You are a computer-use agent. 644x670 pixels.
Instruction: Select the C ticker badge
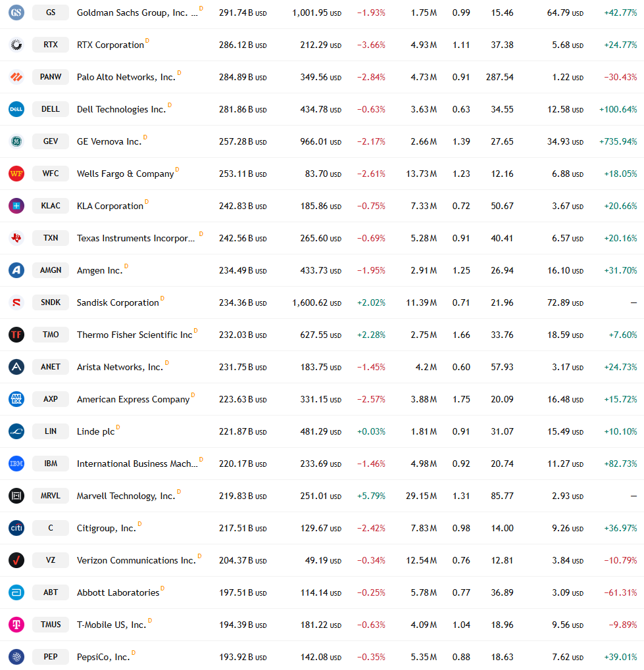[x=51, y=528]
